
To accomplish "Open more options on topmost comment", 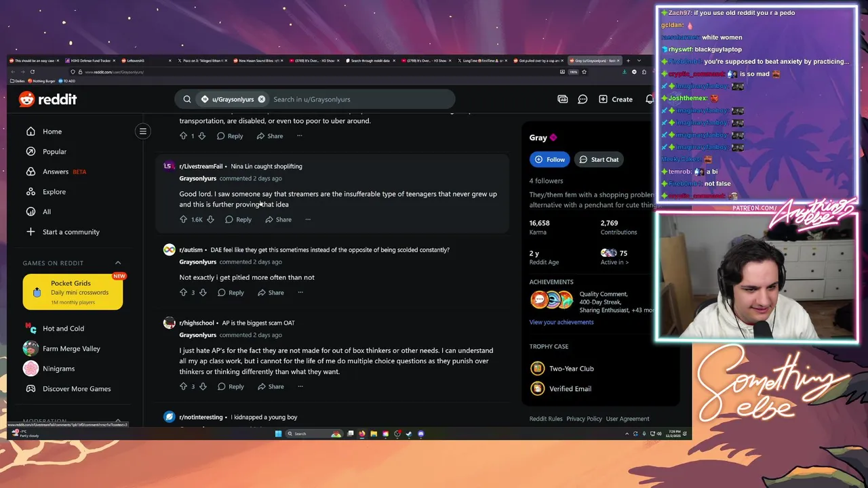I will [300, 136].
